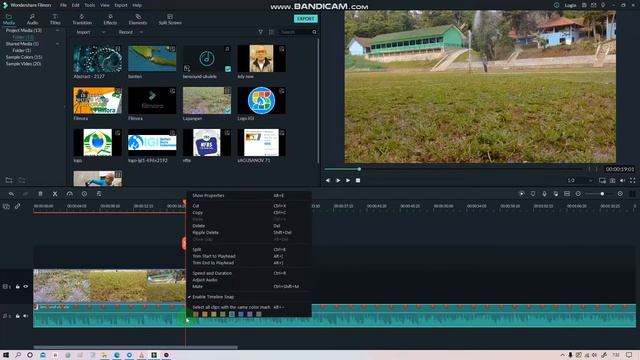Hide video track 1 with eye icon
This screenshot has width=640, height=360.
coord(26,287)
